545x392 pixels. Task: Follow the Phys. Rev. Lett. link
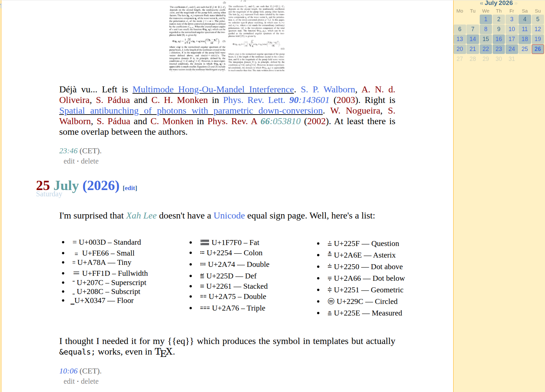pyautogui.click(x=254, y=100)
